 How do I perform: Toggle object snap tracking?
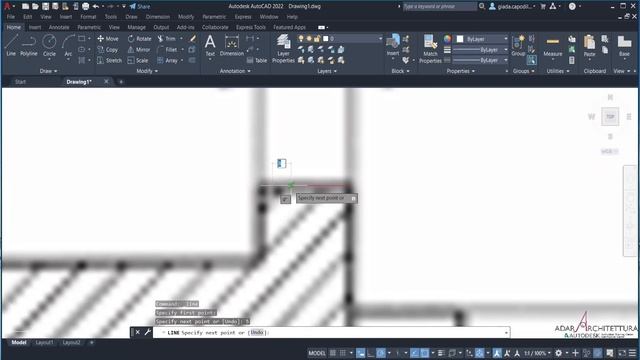[414, 353]
